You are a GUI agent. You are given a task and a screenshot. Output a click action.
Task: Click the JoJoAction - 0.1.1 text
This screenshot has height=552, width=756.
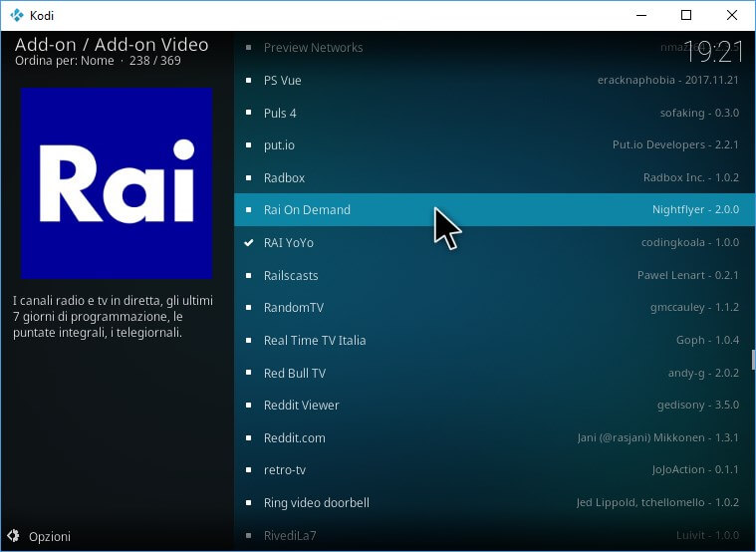(695, 470)
